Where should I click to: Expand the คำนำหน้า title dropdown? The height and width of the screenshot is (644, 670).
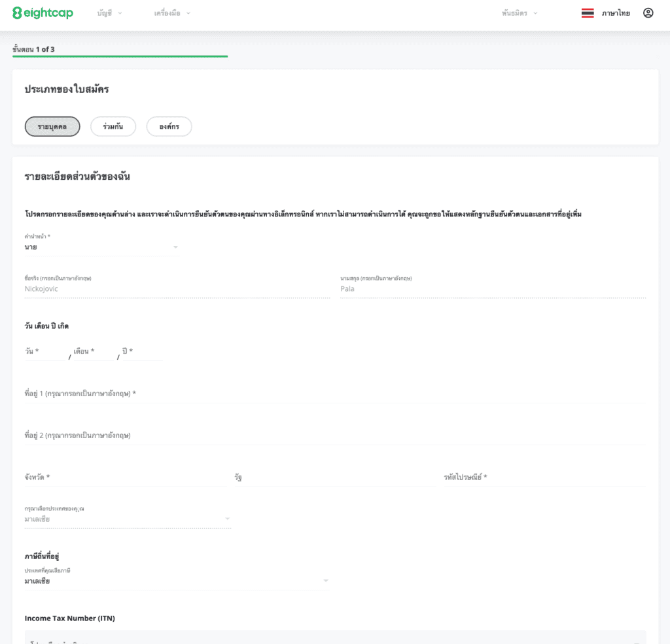coord(175,247)
